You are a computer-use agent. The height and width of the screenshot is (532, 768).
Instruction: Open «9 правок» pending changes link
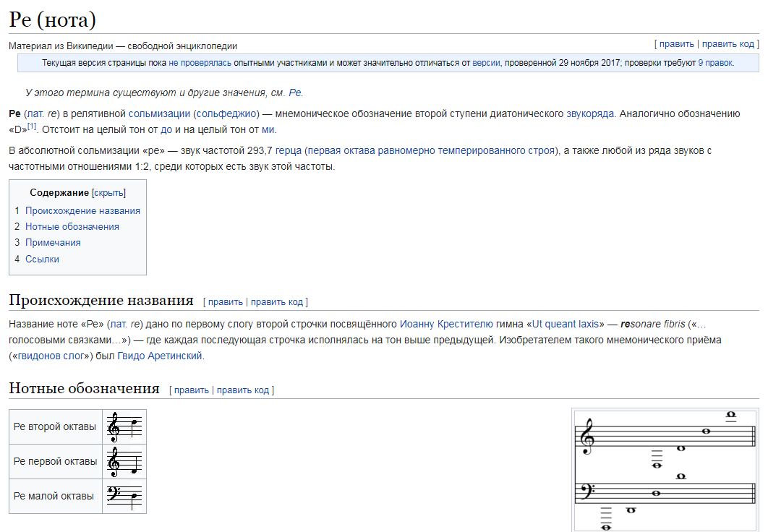click(x=716, y=63)
